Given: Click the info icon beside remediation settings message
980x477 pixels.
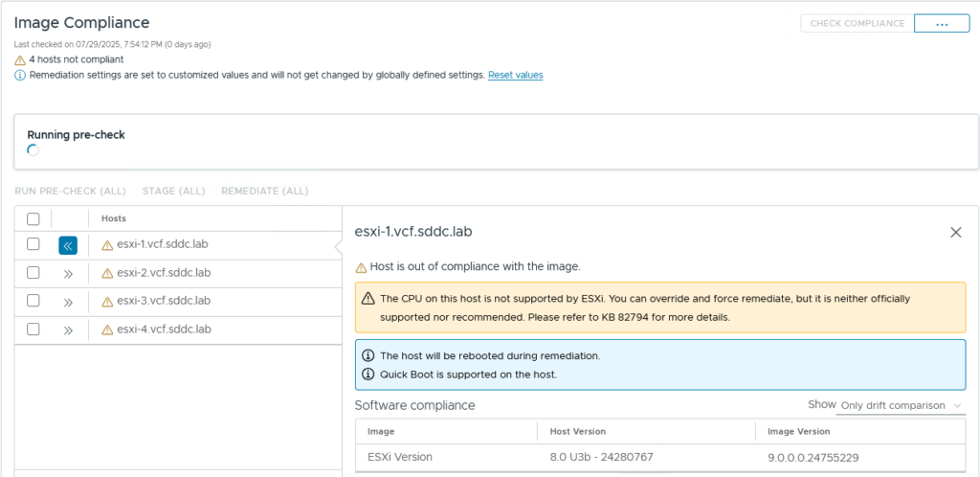Looking at the screenshot, I should pos(20,75).
